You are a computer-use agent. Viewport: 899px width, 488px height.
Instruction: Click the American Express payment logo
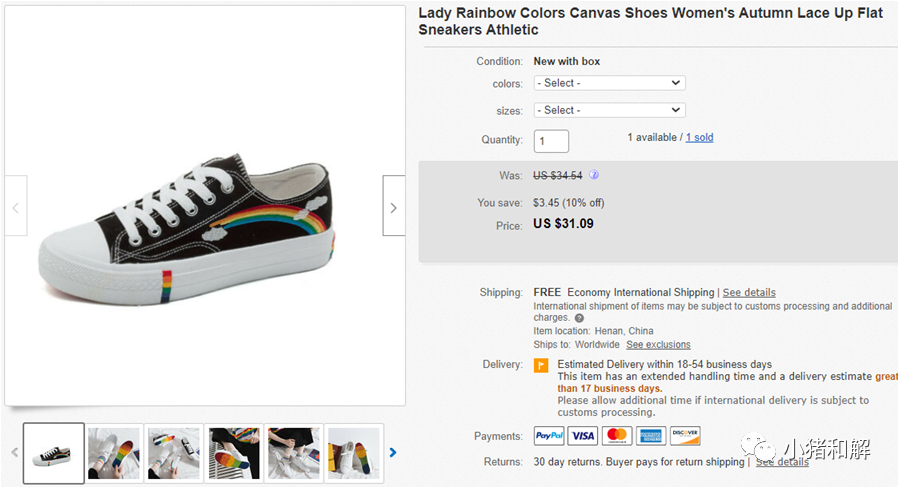coord(651,436)
